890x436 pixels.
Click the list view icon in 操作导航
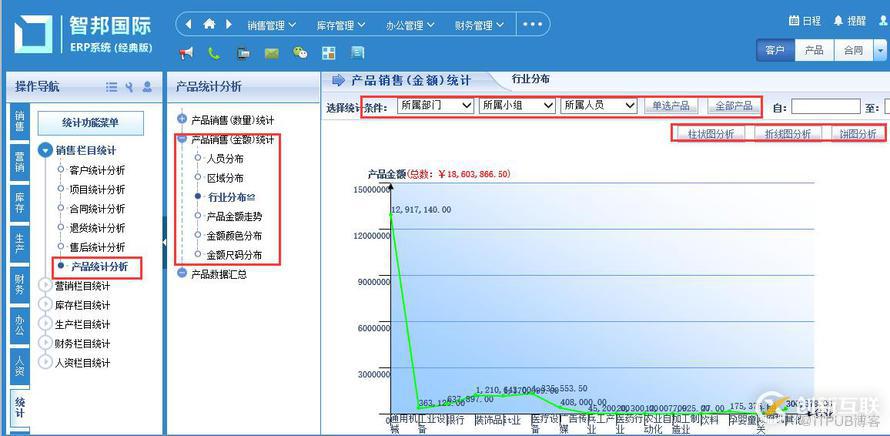click(x=111, y=87)
